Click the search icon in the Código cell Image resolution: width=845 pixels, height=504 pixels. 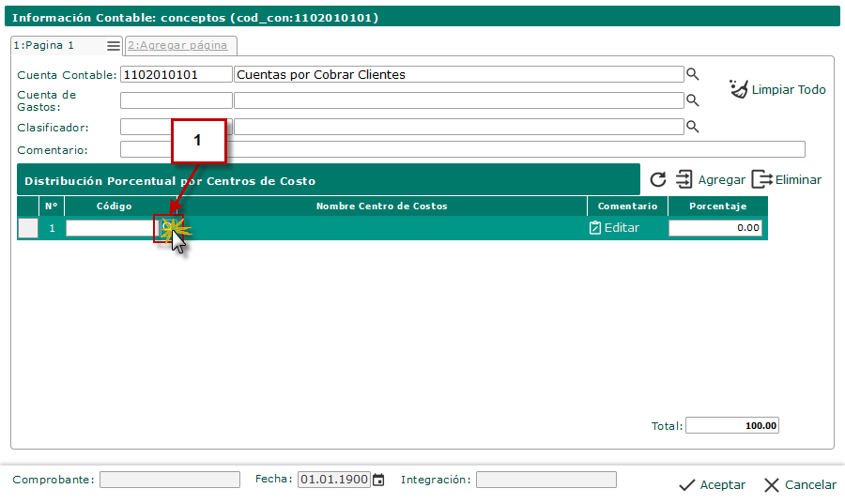(168, 228)
